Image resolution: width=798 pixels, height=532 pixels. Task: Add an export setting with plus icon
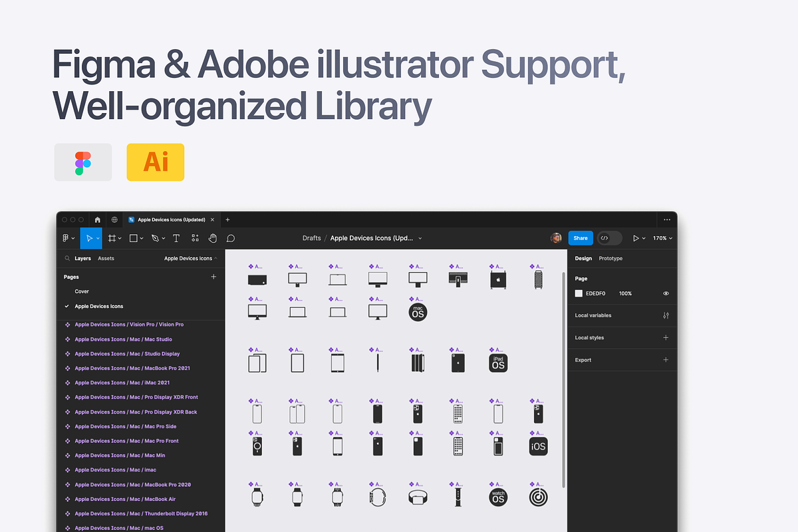click(x=666, y=360)
